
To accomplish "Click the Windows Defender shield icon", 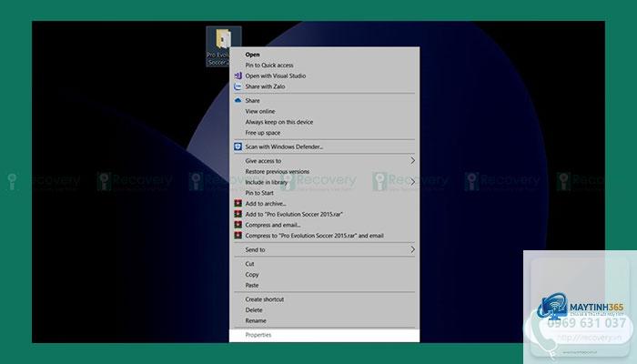I will (x=238, y=147).
